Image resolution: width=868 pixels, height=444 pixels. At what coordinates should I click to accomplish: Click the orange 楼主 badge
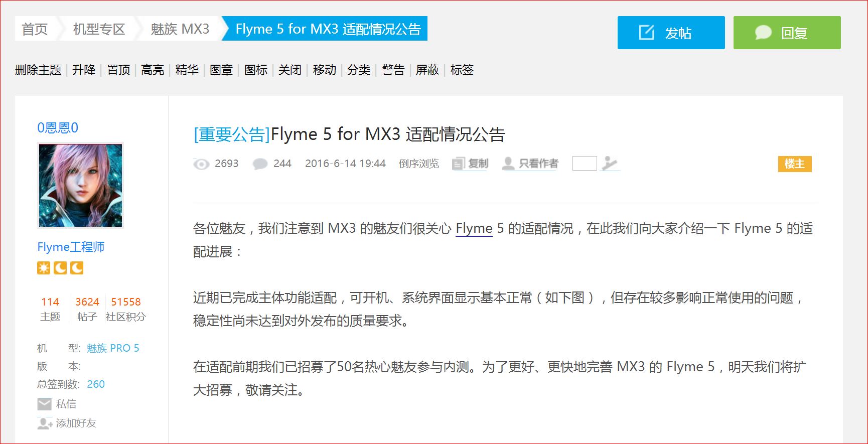click(795, 164)
